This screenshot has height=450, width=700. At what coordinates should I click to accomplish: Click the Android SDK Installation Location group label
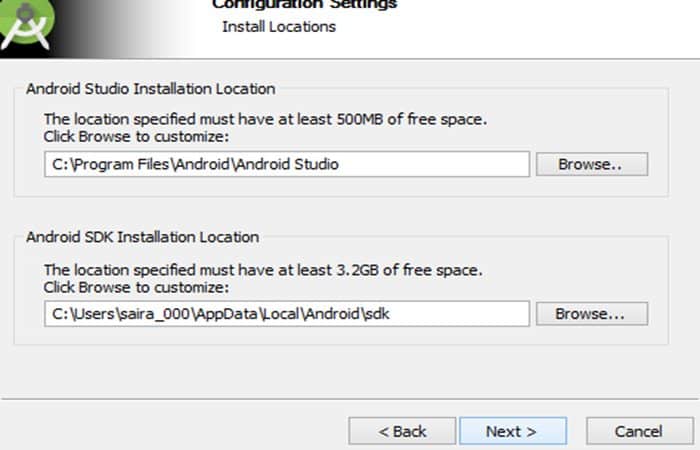click(x=142, y=237)
